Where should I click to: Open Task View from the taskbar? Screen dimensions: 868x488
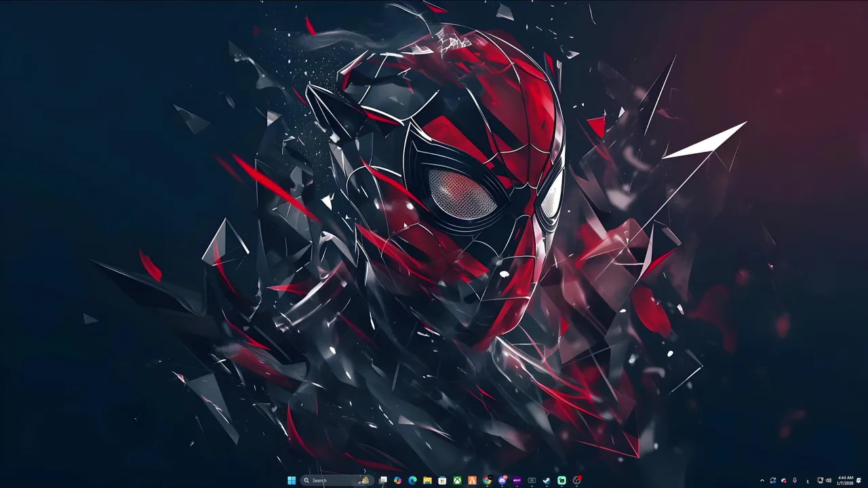pyautogui.click(x=382, y=481)
